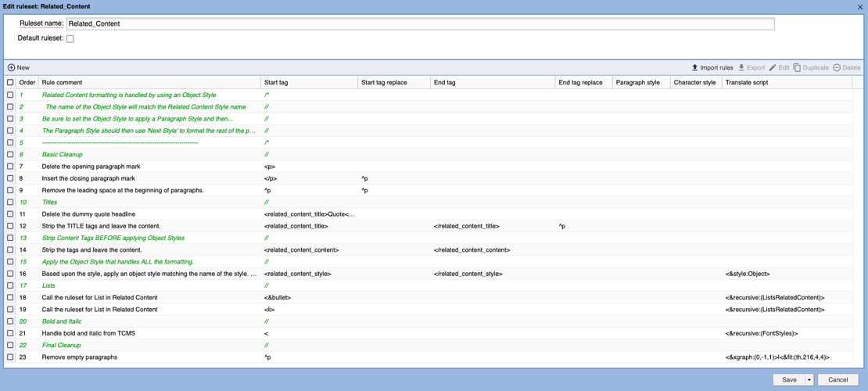Click the Duplicate toolbar button

[x=811, y=67]
